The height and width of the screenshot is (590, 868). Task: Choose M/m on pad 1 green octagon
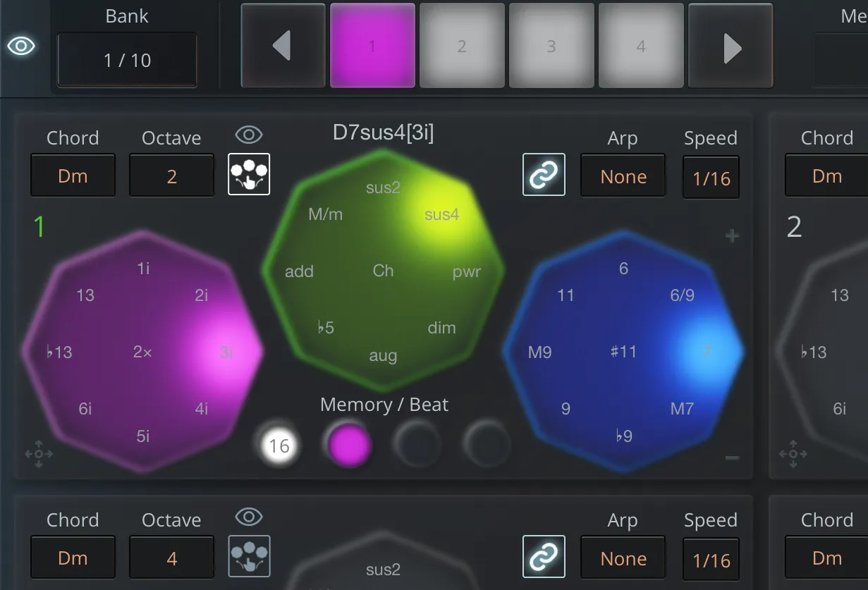pyautogui.click(x=325, y=214)
